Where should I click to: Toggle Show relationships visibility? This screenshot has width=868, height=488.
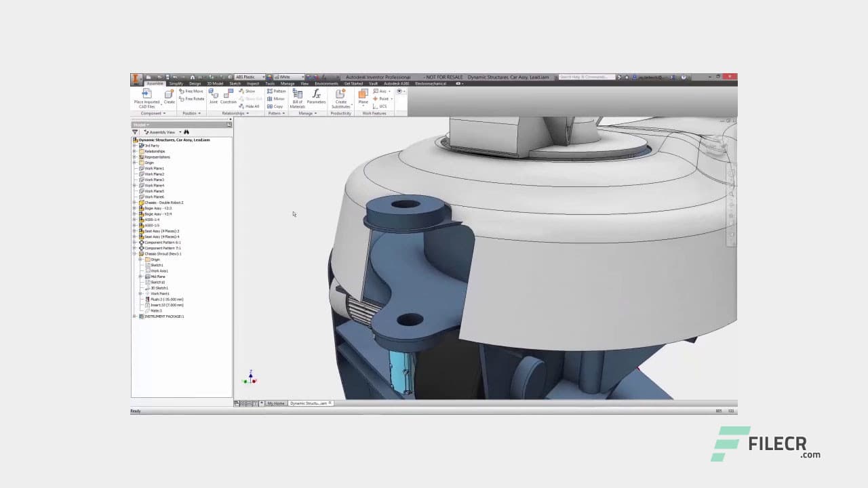(x=248, y=91)
